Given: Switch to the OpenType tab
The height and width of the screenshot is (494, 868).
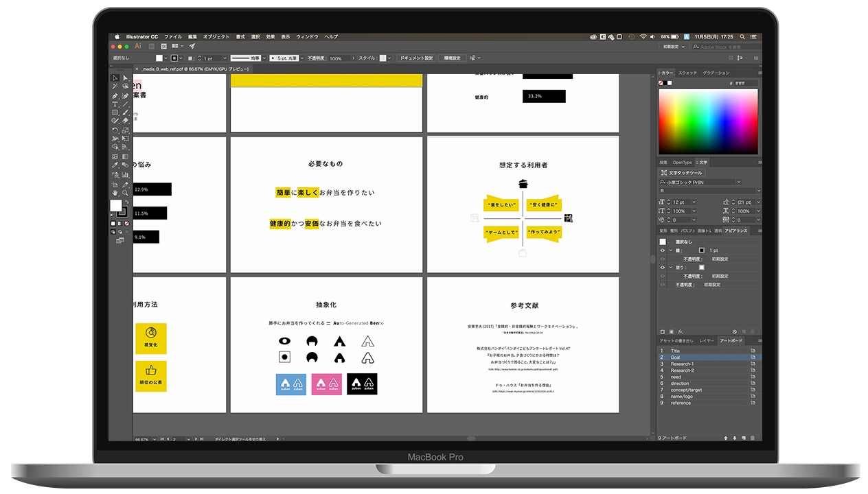Looking at the screenshot, I should click(x=683, y=163).
